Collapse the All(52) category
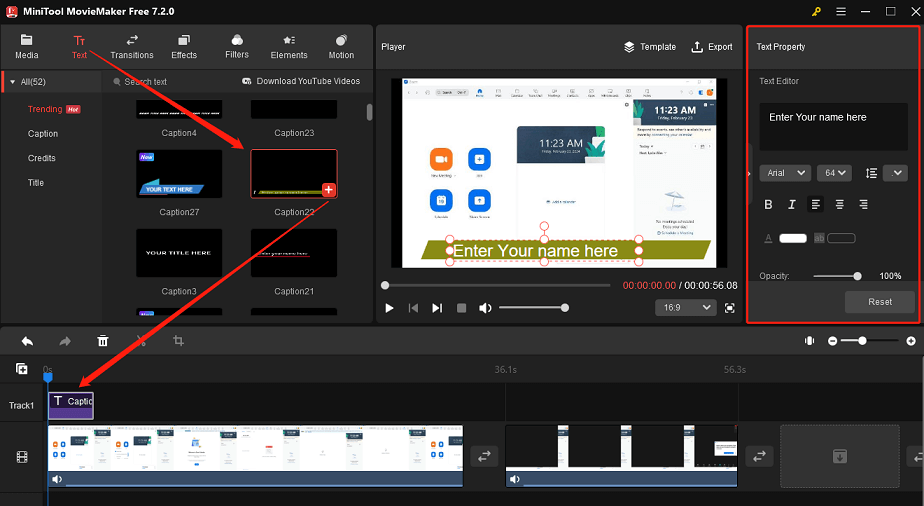Image resolution: width=924 pixels, height=506 pixels. [x=12, y=82]
